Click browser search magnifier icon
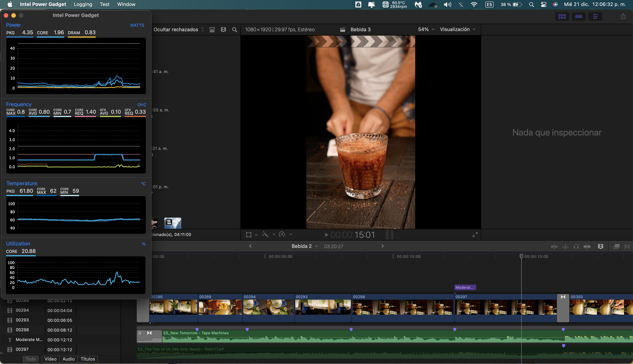Viewport: 633px width, 364px height. [x=234, y=30]
